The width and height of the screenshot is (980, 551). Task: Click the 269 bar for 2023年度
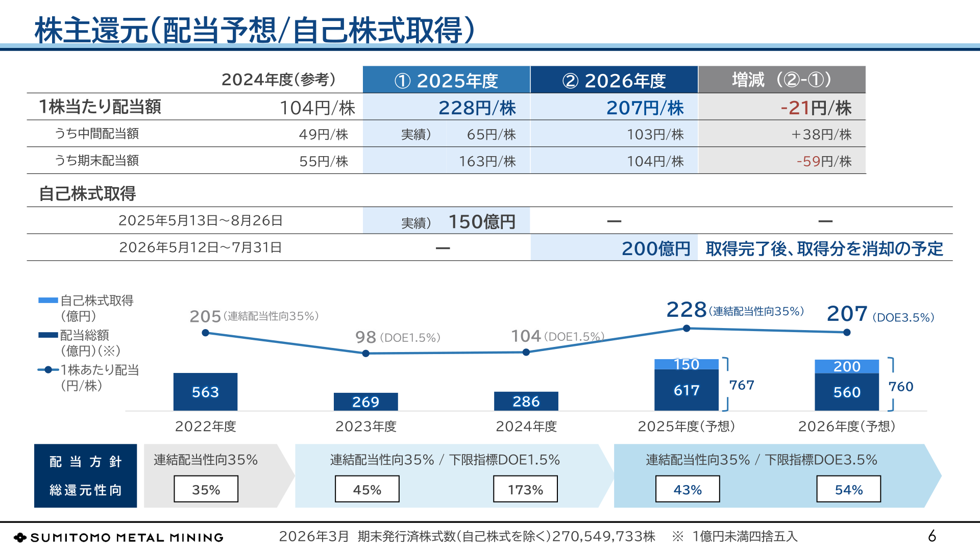click(x=365, y=402)
